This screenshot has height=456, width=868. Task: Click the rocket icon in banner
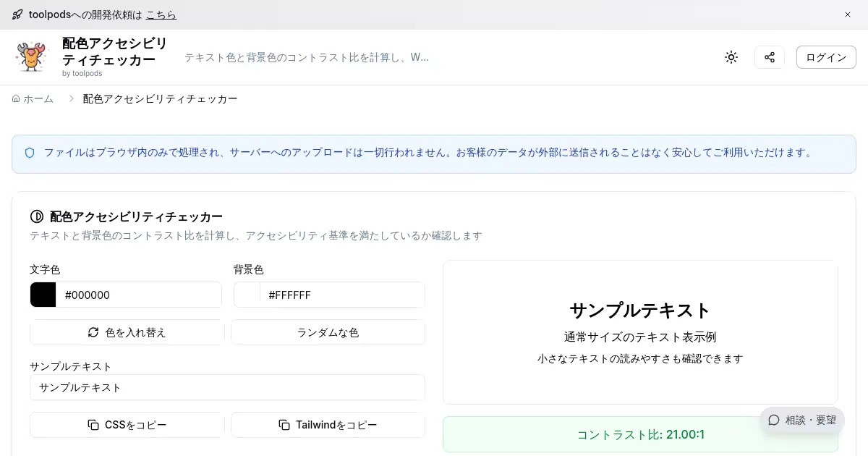coord(17,14)
